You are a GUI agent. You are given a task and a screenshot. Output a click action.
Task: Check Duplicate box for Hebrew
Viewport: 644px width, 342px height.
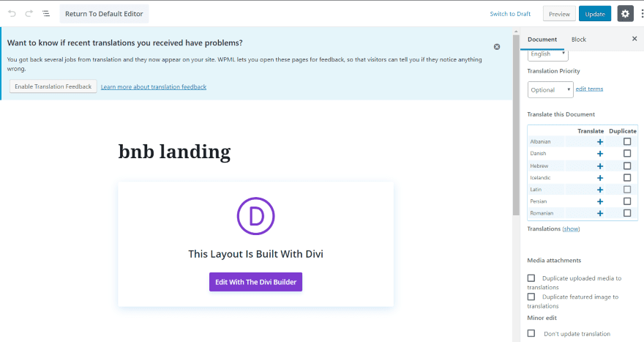[x=627, y=166]
